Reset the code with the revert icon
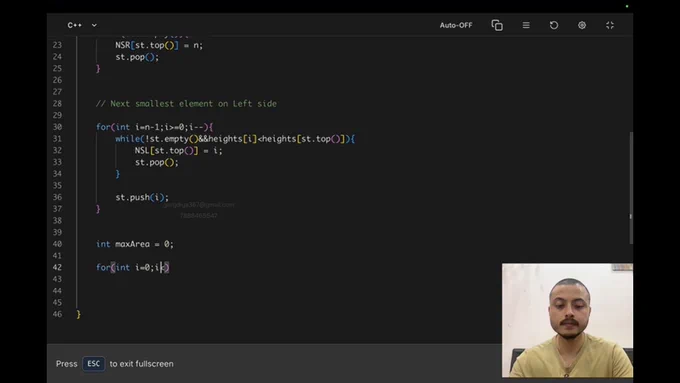Image resolution: width=680 pixels, height=383 pixels. pyautogui.click(x=554, y=25)
